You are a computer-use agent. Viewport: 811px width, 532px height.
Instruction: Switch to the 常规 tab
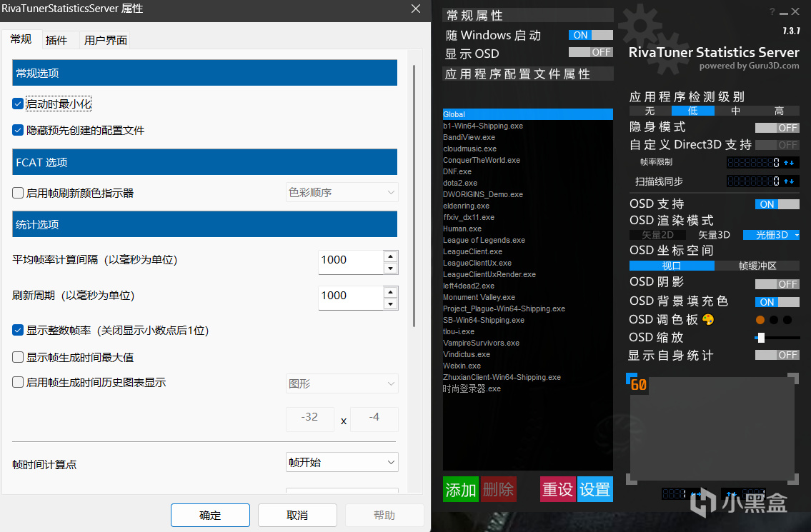pos(21,39)
